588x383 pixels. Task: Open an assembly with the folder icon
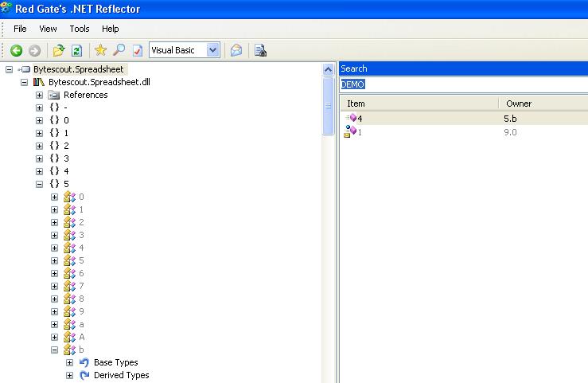click(59, 50)
